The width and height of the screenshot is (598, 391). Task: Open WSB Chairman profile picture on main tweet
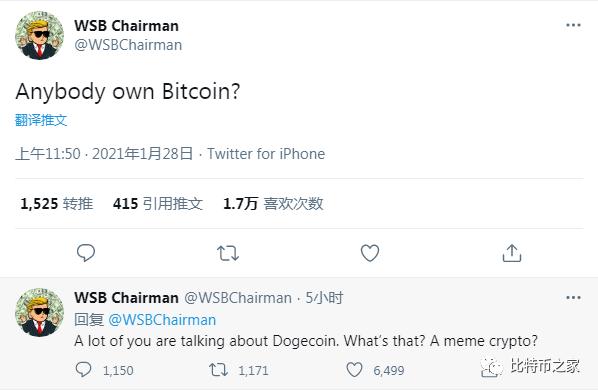[x=39, y=35]
